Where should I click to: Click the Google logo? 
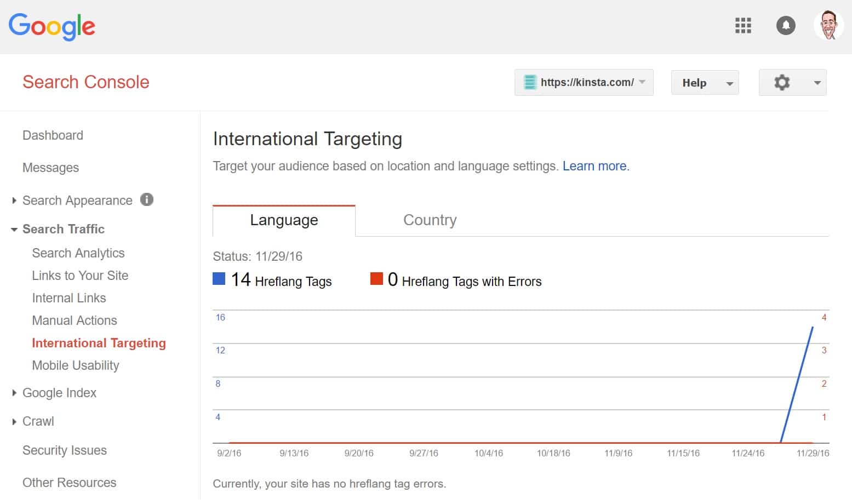tap(52, 27)
